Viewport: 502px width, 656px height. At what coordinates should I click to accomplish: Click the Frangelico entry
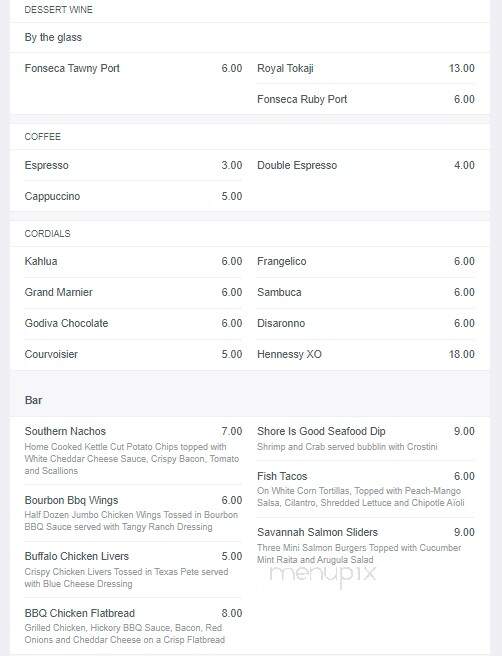click(282, 261)
